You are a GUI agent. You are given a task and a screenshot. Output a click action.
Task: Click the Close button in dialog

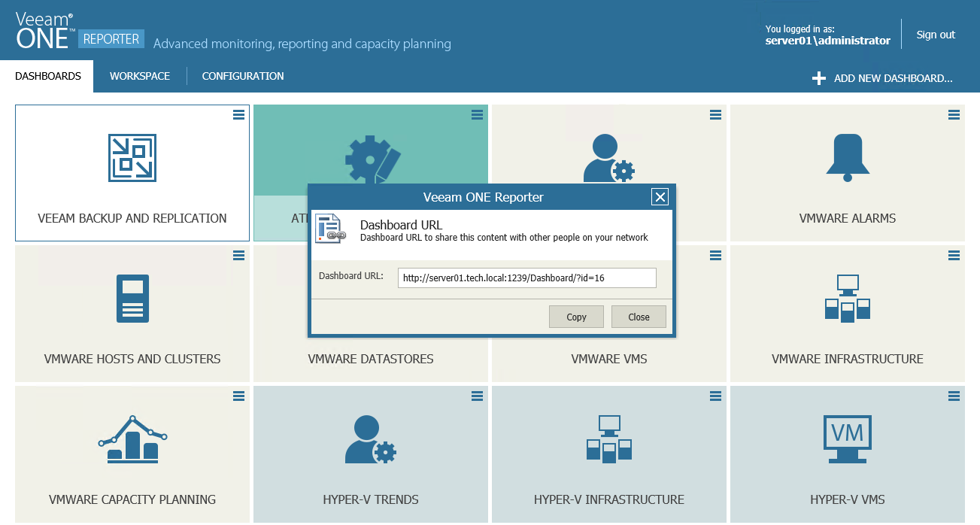(639, 317)
